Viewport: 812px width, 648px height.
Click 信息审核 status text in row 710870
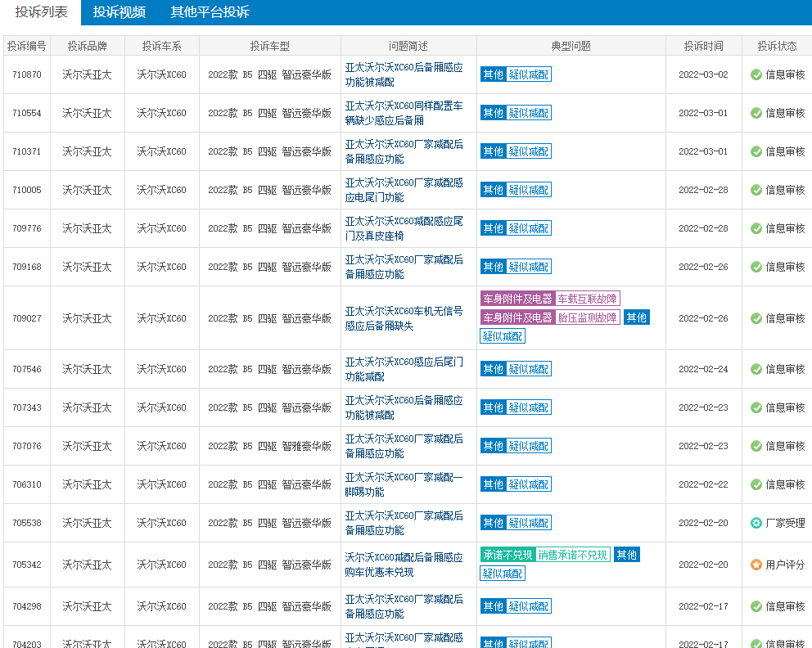[785, 74]
